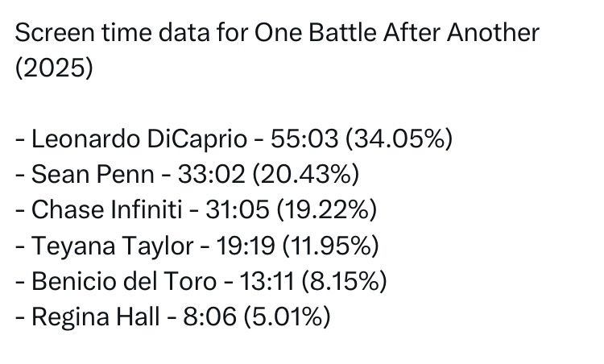Select the name Benicio del Toro
Screen dimensions: 604x364
click(124, 281)
